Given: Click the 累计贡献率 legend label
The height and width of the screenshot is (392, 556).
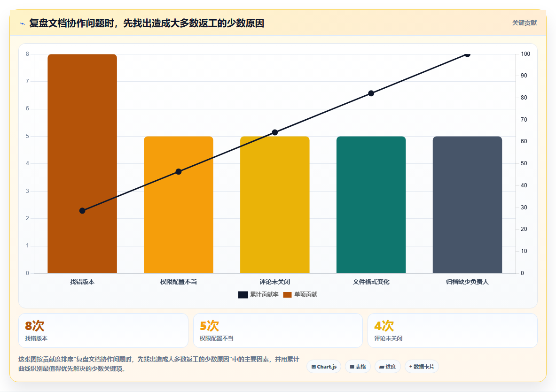Looking at the screenshot, I should (264, 294).
